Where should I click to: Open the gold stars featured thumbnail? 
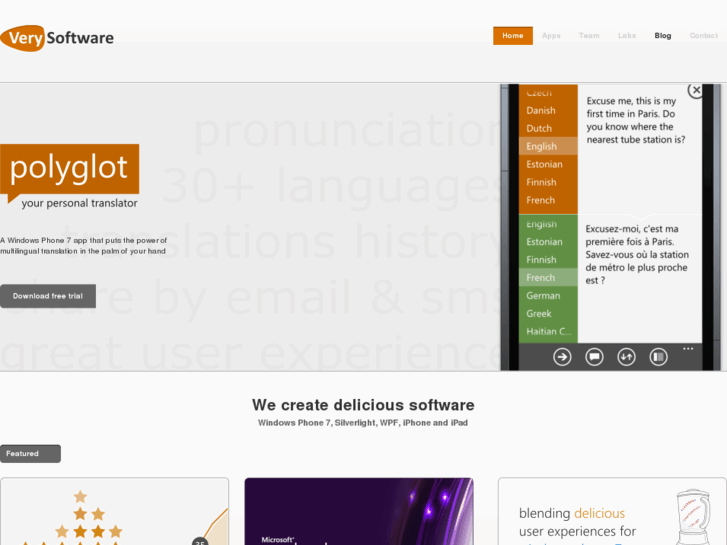pyautogui.click(x=115, y=511)
